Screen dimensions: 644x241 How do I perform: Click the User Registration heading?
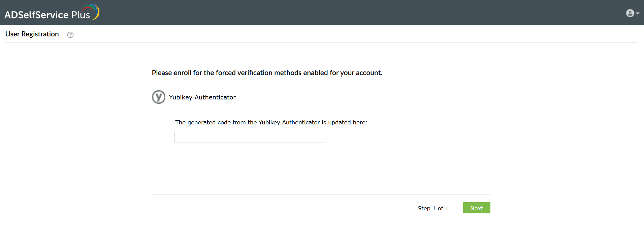click(x=32, y=34)
